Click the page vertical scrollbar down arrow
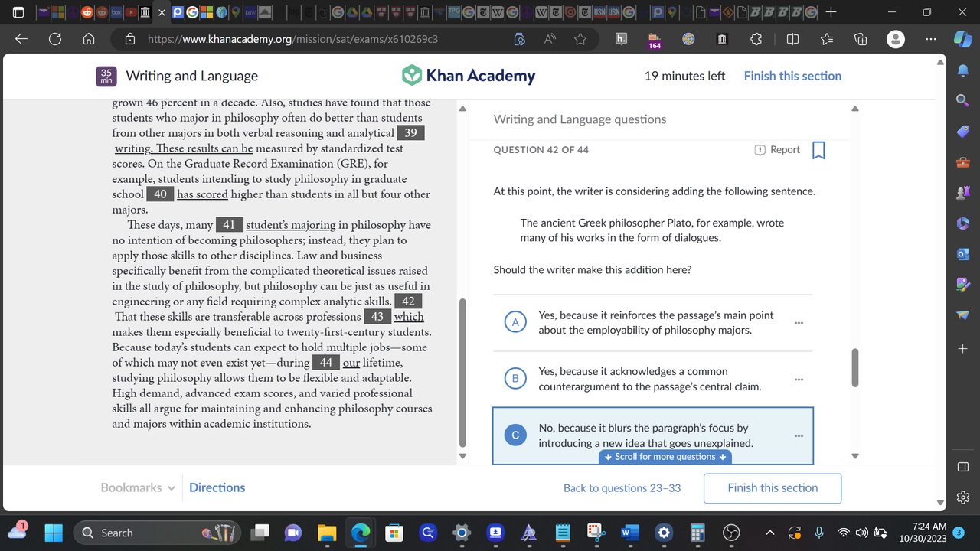 pos(941,503)
